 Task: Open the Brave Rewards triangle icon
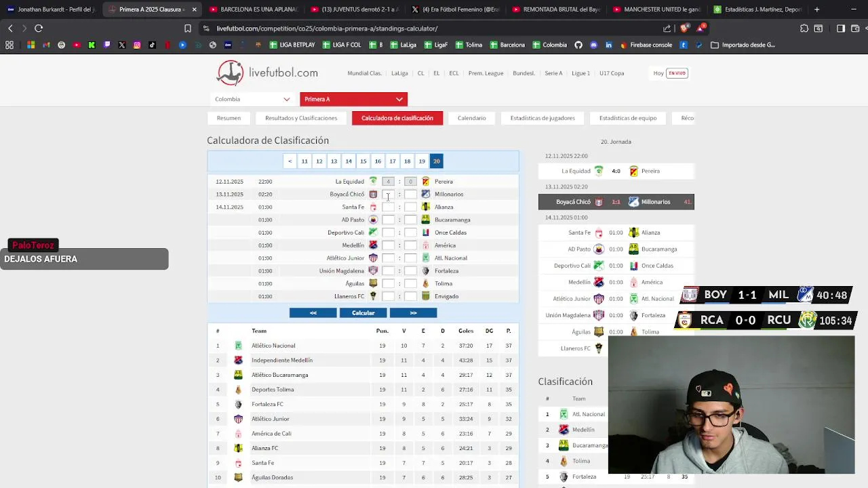coord(700,28)
